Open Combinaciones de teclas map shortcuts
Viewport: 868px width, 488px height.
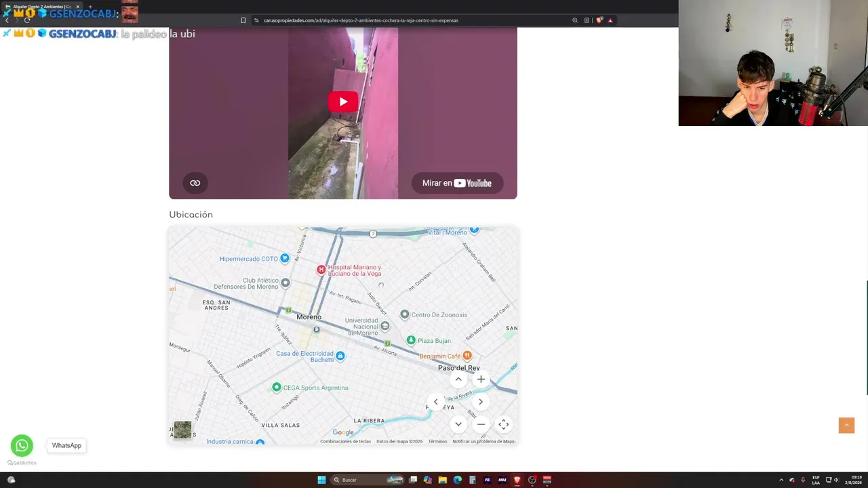coord(346,441)
